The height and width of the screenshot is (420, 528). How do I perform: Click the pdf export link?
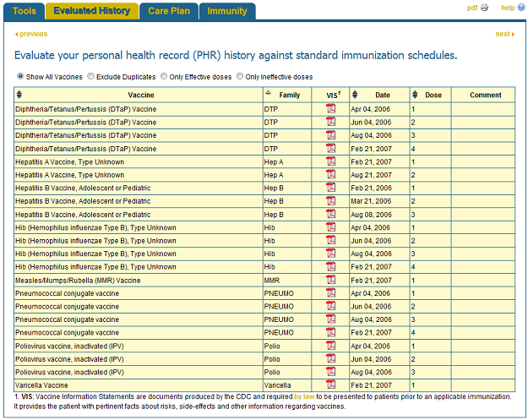click(472, 8)
